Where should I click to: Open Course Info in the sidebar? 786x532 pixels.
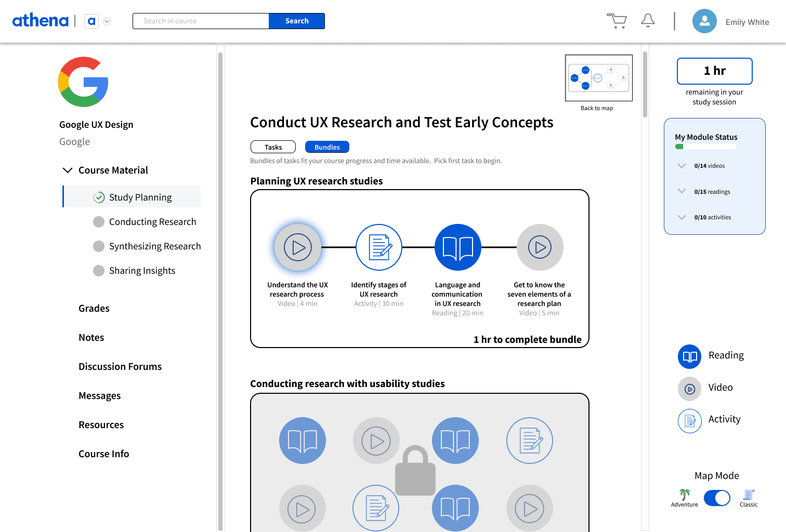tap(104, 454)
